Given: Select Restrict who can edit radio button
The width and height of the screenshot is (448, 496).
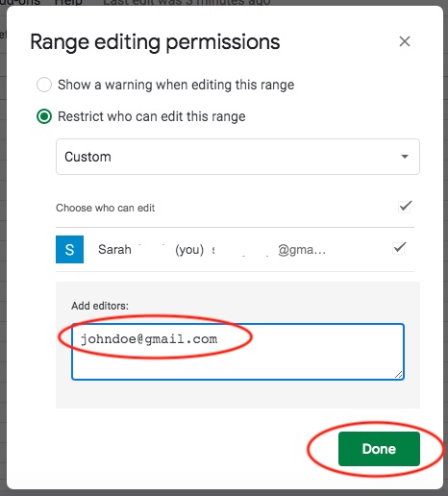Looking at the screenshot, I should [x=44, y=116].
